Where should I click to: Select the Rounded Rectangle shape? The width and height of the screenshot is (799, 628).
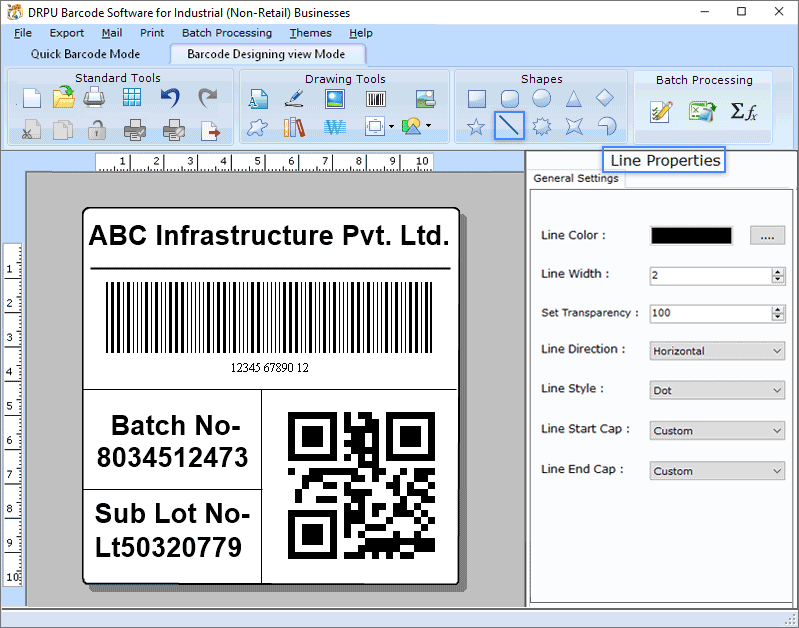(510, 98)
